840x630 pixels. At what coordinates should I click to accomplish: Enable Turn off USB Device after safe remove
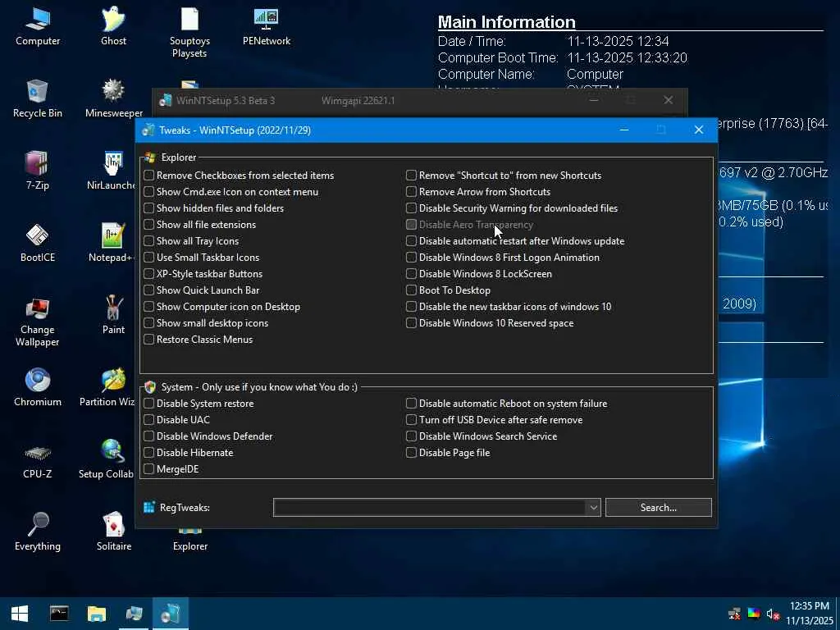tap(412, 420)
